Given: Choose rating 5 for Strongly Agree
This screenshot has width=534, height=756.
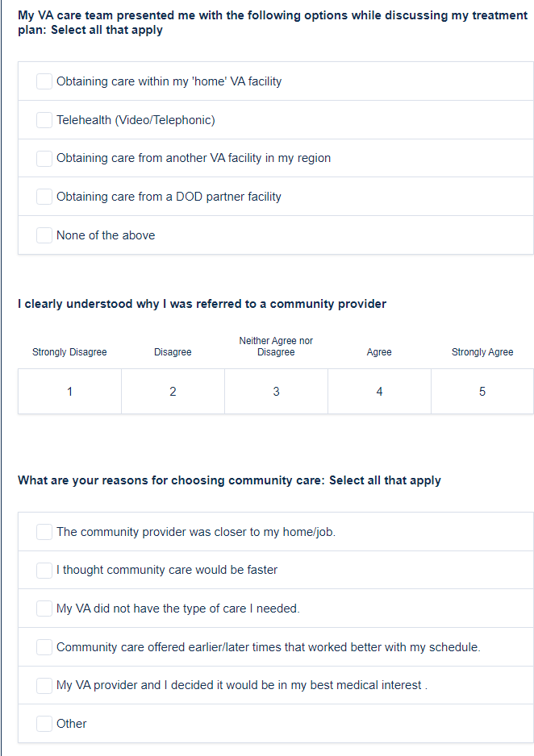Looking at the screenshot, I should [482, 392].
